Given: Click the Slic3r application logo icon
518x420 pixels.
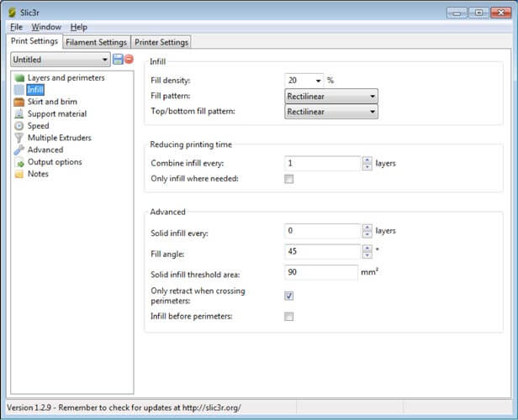Looking at the screenshot, I should click(13, 13).
